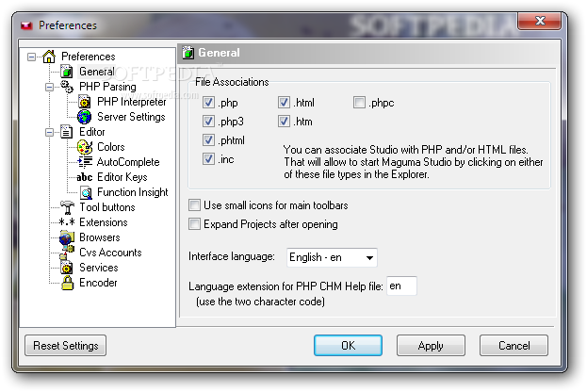This screenshot has height=392, width=587.
Task: Select Browsers in the tree
Action: [100, 237]
